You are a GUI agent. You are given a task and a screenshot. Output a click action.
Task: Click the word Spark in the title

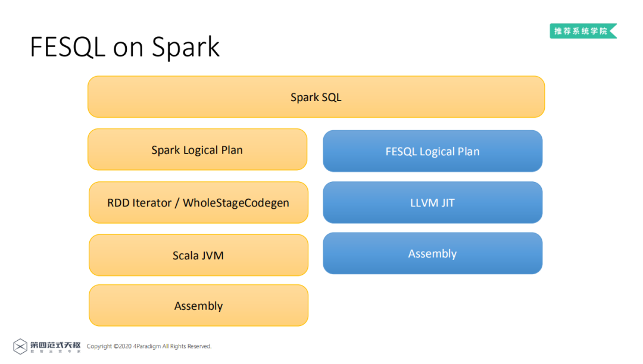185,47
